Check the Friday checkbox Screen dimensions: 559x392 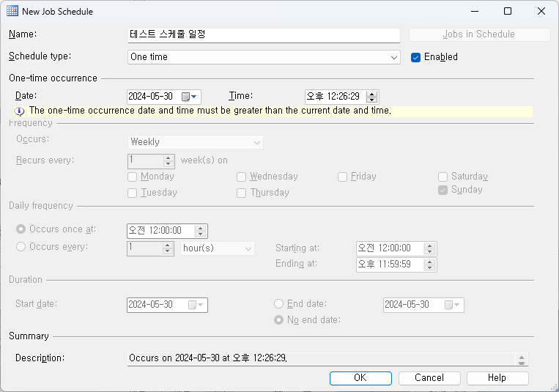(x=342, y=177)
